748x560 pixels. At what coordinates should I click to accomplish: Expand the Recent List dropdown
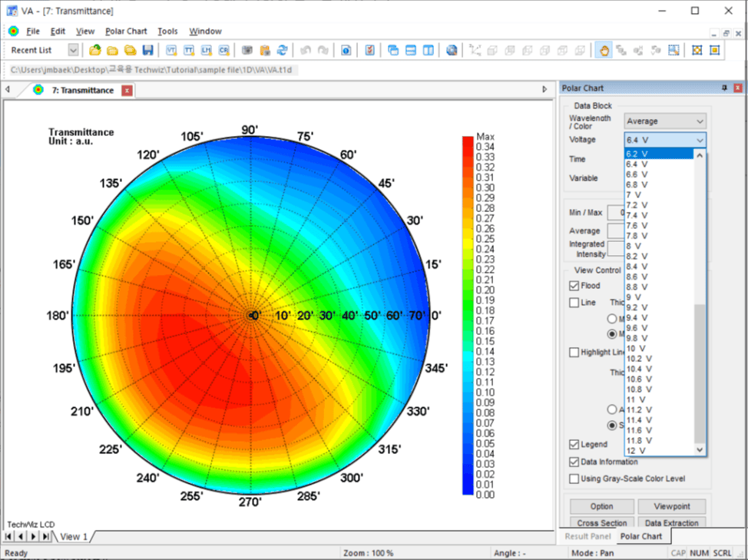[73, 50]
